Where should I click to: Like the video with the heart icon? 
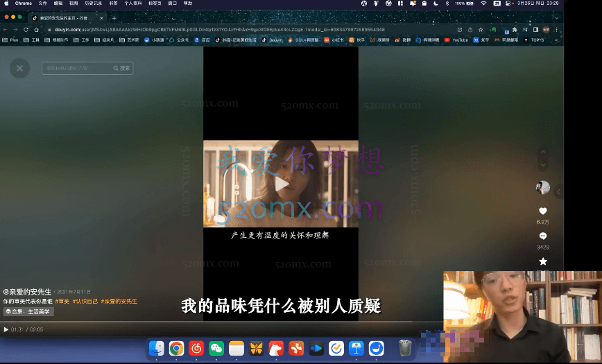[543, 211]
